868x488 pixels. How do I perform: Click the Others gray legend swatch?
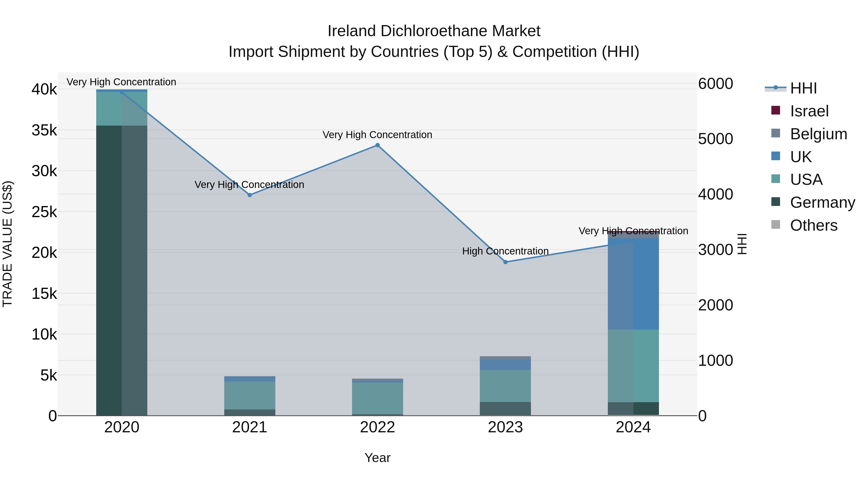tap(776, 224)
